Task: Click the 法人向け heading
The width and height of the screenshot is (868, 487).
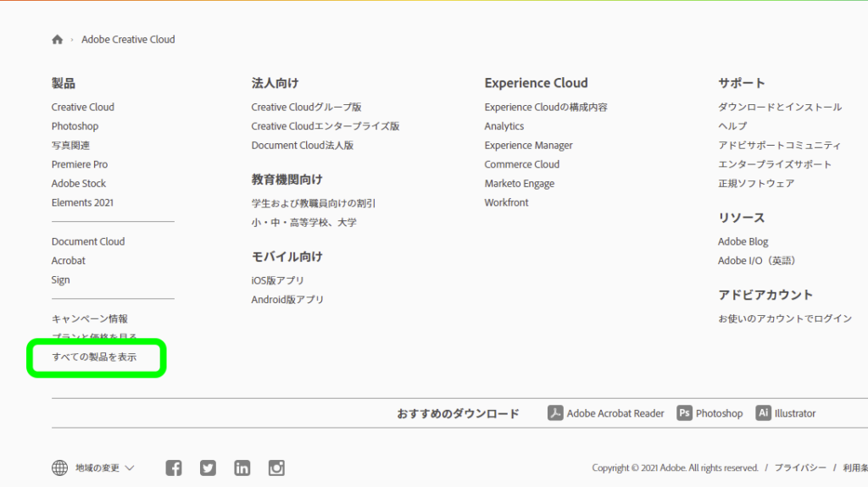Action: pos(275,83)
